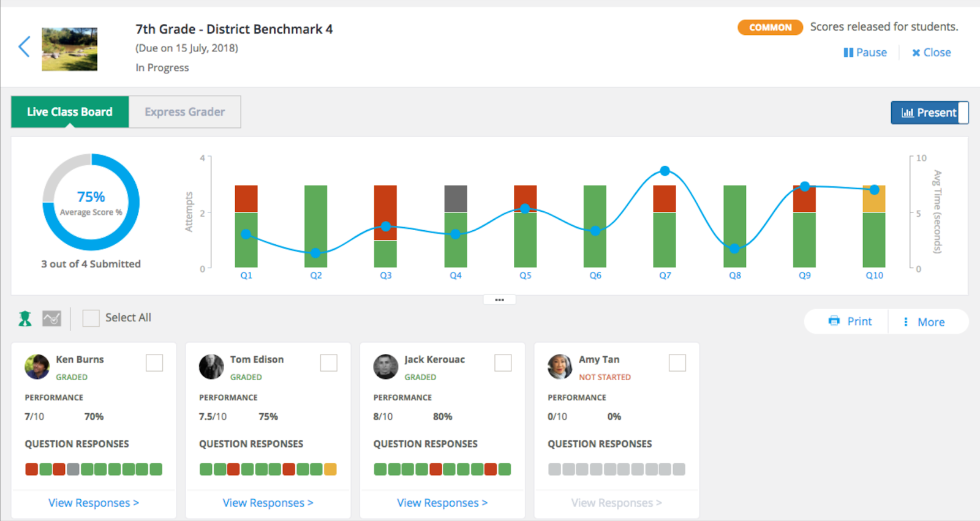Collapse chart panel using ellipsis handle
The image size is (980, 521).
pyautogui.click(x=499, y=300)
